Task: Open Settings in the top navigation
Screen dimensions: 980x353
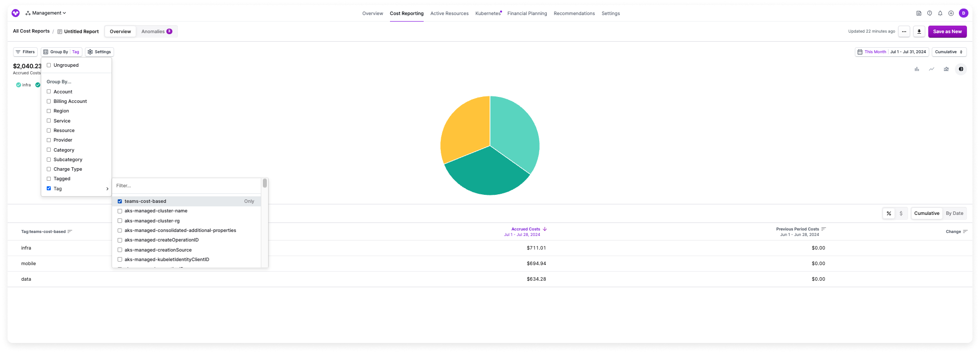Action: [611, 14]
